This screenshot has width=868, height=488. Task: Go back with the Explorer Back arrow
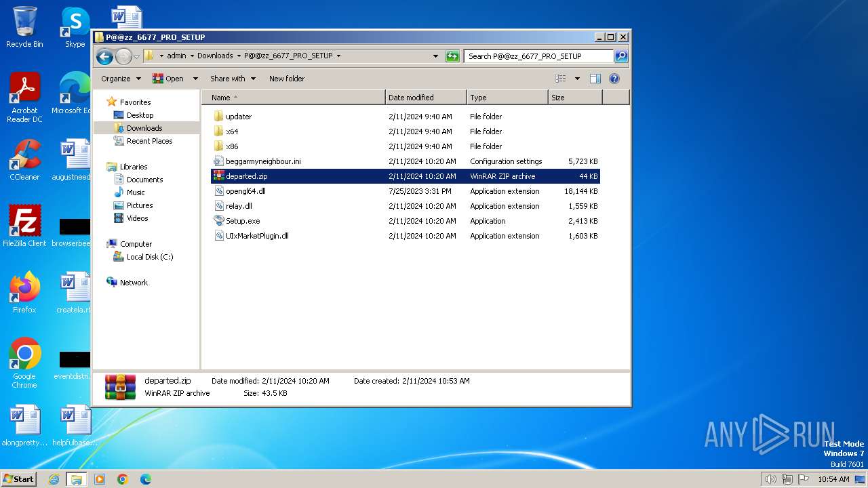click(104, 56)
